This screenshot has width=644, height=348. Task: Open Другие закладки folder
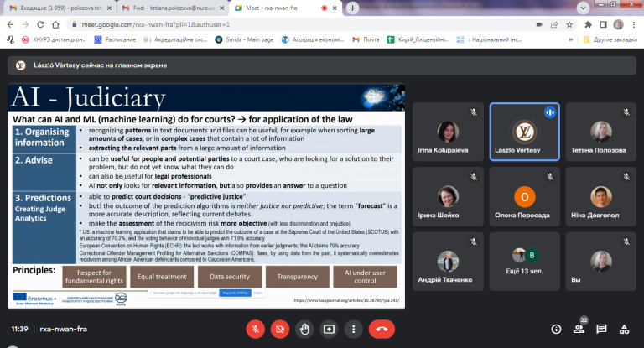(x=610, y=39)
